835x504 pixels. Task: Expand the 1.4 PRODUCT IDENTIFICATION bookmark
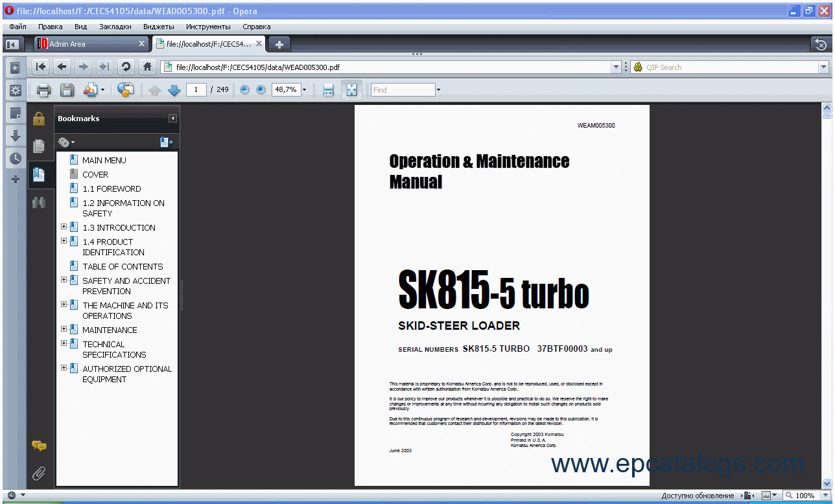tap(64, 241)
